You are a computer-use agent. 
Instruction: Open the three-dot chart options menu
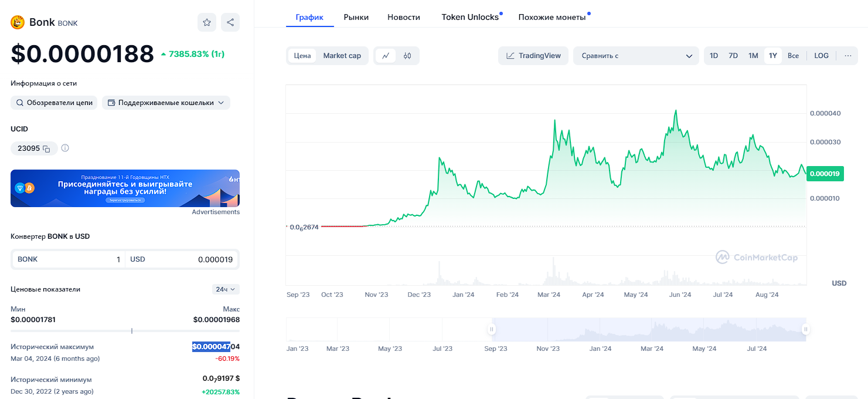848,56
